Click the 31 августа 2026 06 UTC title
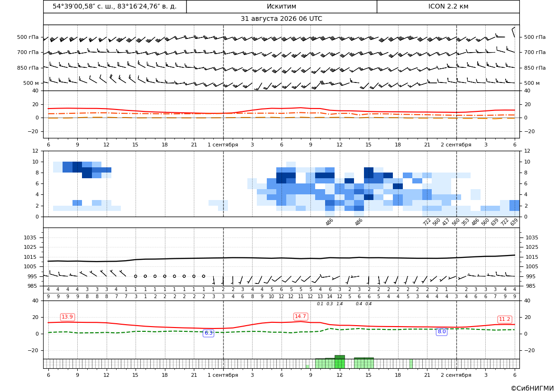Screen dimensions: 554x392 pos(281,19)
